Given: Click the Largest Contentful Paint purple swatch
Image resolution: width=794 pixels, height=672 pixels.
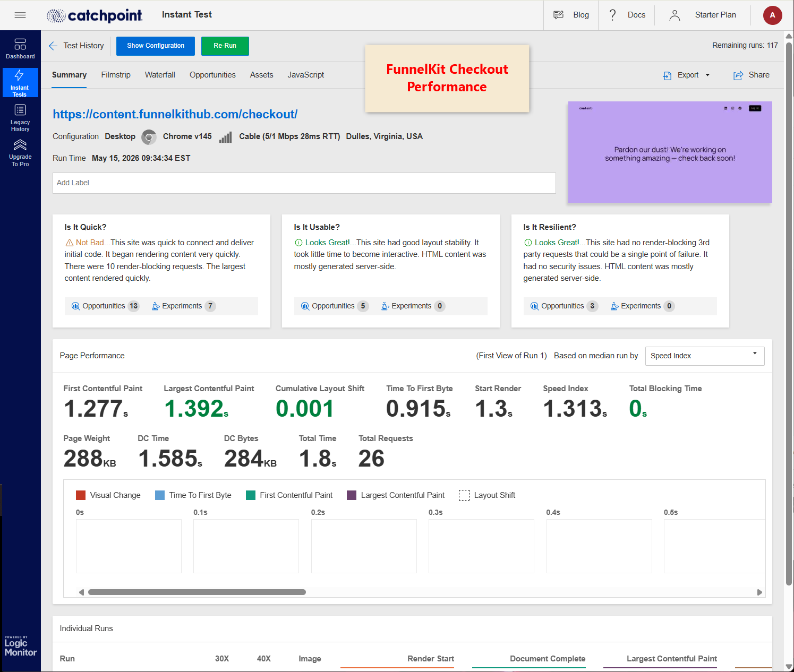Looking at the screenshot, I should pyautogui.click(x=352, y=495).
